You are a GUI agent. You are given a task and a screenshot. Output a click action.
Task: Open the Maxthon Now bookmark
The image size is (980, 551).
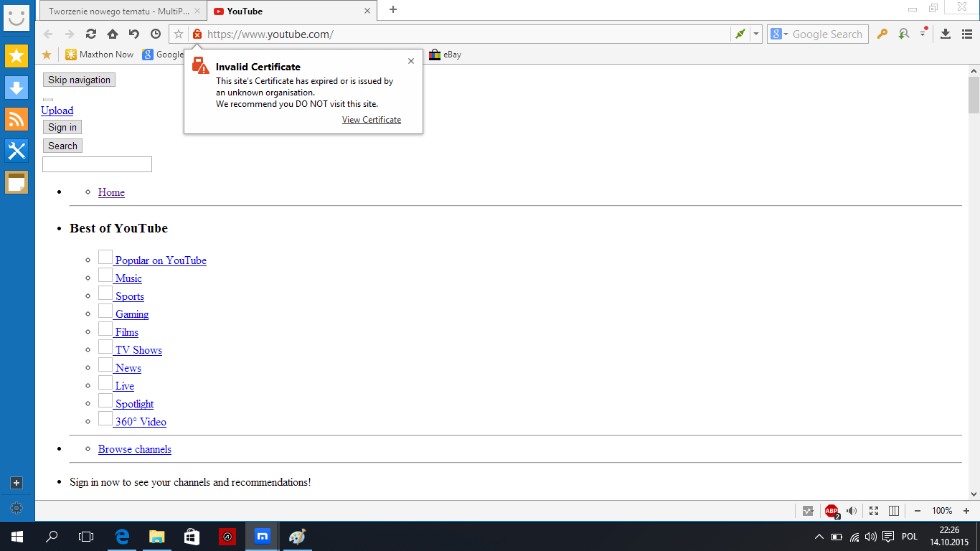pyautogui.click(x=100, y=55)
